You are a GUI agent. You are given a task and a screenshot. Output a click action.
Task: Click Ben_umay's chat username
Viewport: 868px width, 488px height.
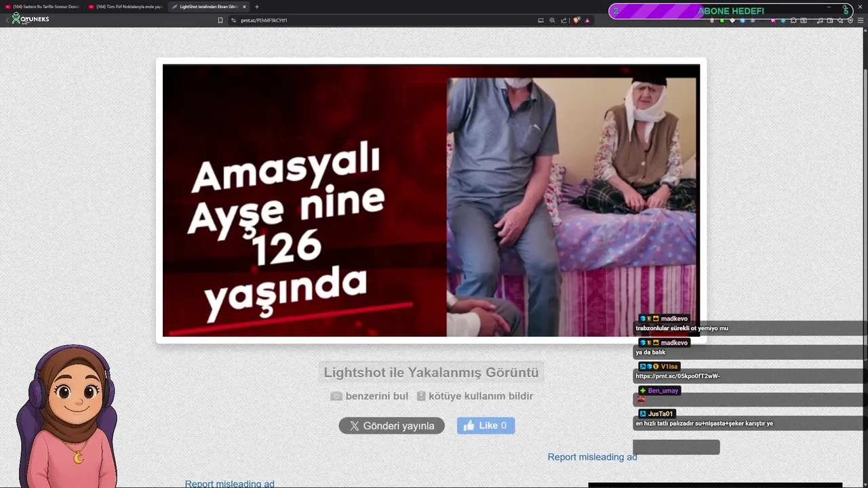pyautogui.click(x=663, y=390)
